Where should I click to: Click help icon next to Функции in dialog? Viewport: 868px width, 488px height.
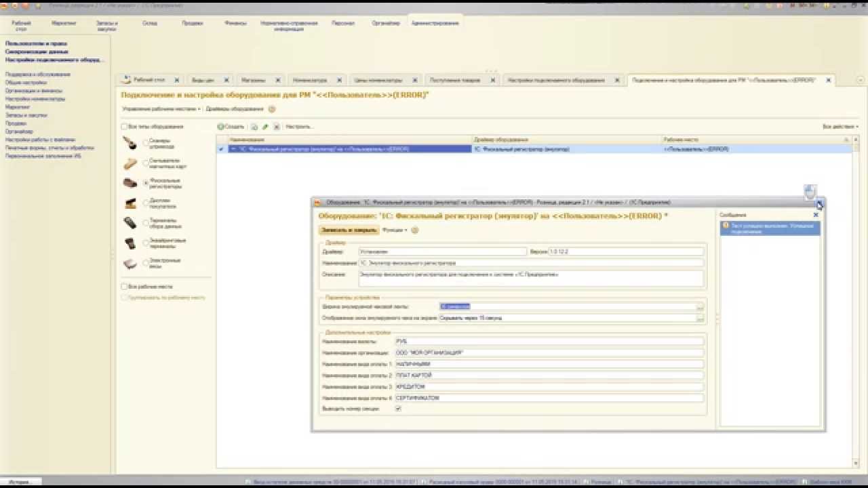(x=414, y=230)
